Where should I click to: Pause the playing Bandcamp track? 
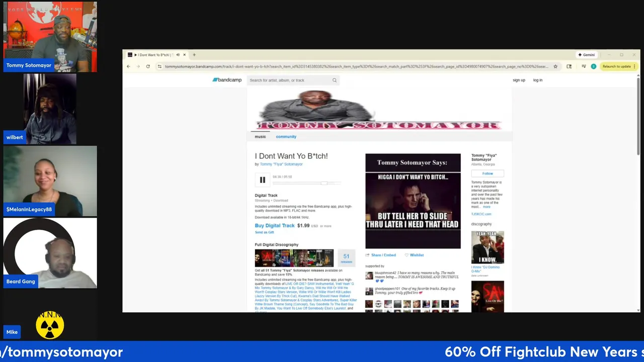coord(262,179)
